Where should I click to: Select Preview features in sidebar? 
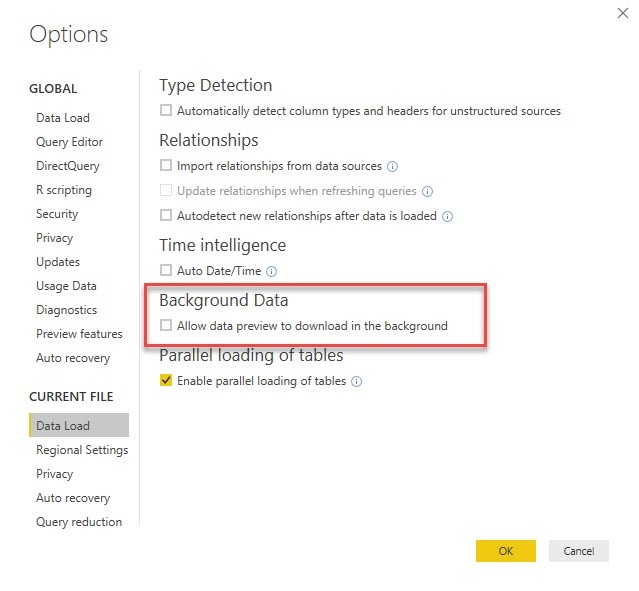(79, 334)
